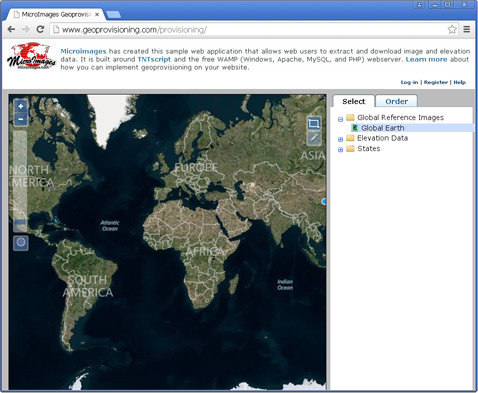
Task: Expand the Elevation Data folder
Action: pos(340,139)
